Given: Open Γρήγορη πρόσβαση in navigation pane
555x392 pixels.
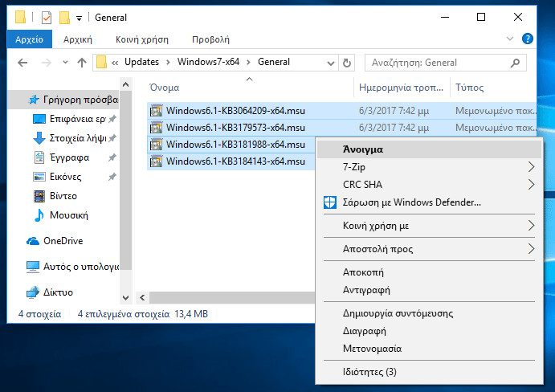Looking at the screenshot, I should tap(63, 100).
